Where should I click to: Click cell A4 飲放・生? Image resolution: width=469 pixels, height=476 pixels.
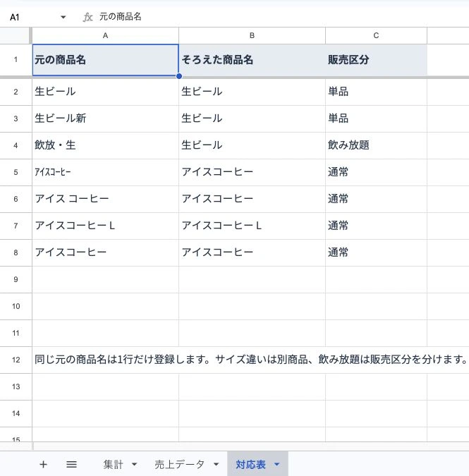tap(105, 145)
